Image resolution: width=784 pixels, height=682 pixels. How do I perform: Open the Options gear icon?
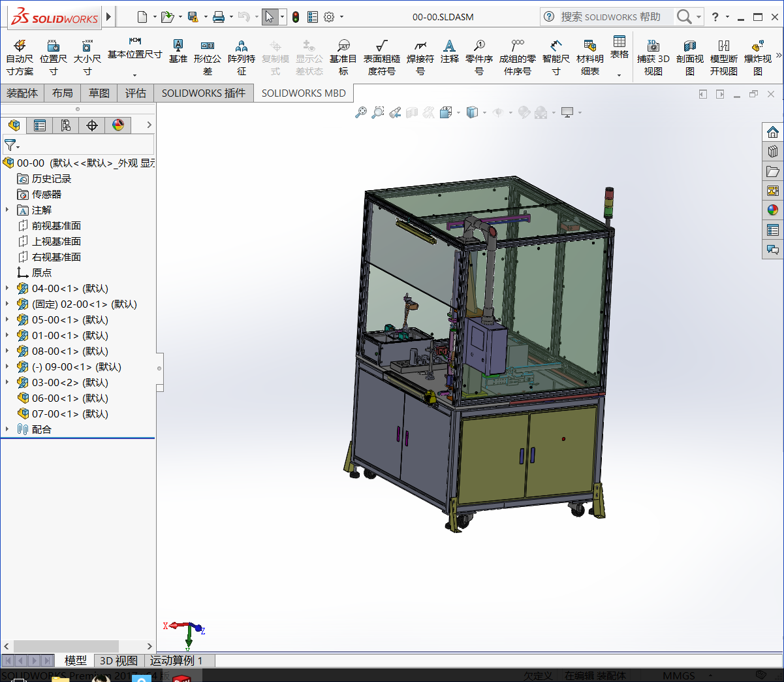[x=329, y=17]
